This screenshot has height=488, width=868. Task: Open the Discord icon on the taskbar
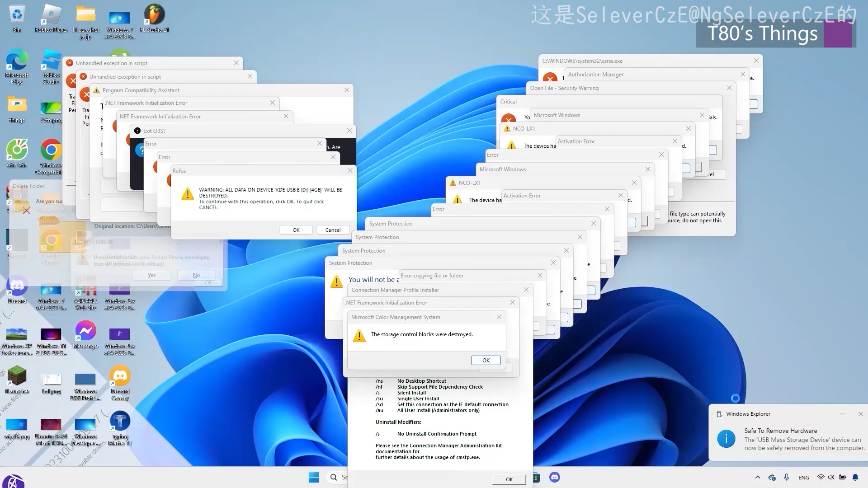[x=555, y=477]
